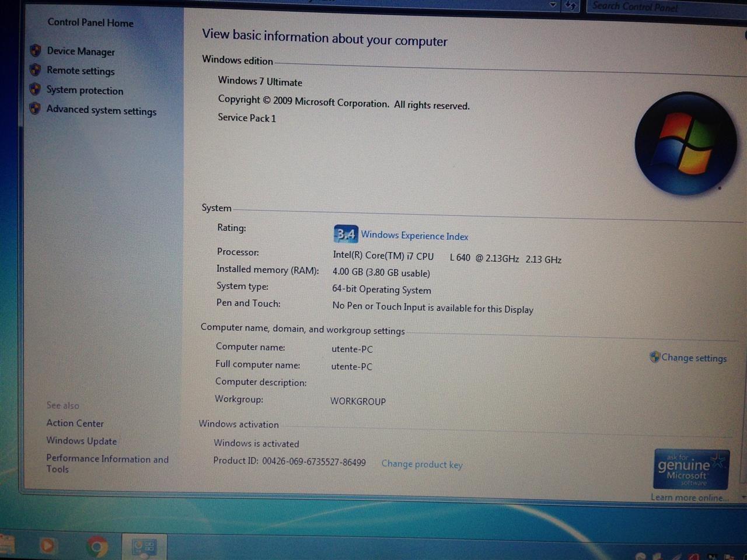747x560 pixels.
Task: Click Change settings for computer name
Action: click(x=694, y=358)
